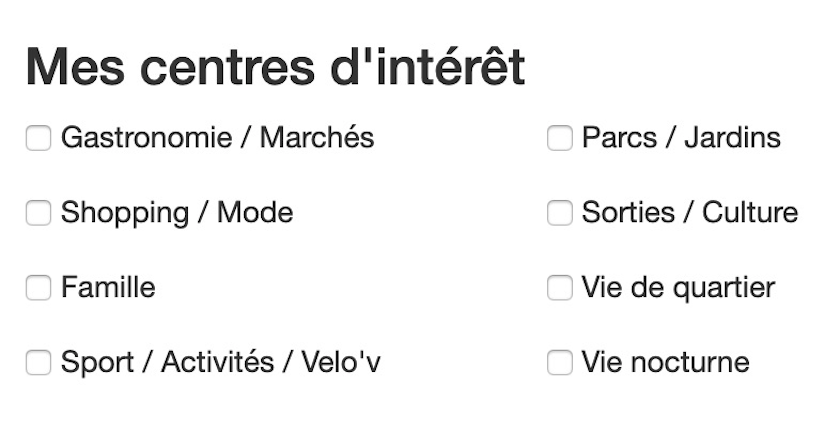Enable the Shopping / Mode checkbox

pyautogui.click(x=38, y=213)
